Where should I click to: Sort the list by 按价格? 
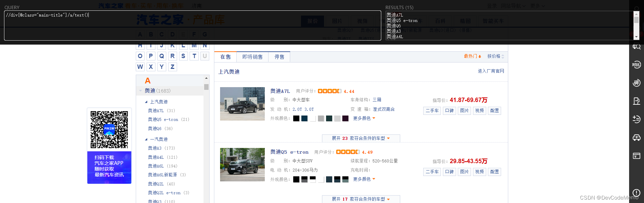point(496,56)
